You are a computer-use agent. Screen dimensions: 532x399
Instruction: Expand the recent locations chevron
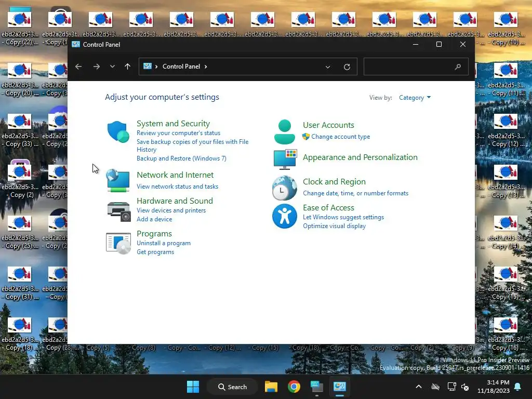(x=112, y=66)
